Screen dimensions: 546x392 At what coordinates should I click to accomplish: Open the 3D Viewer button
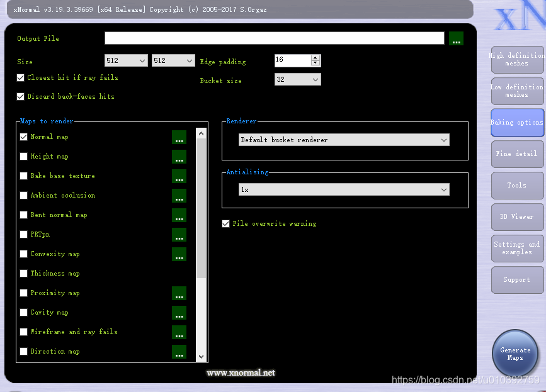coord(517,216)
